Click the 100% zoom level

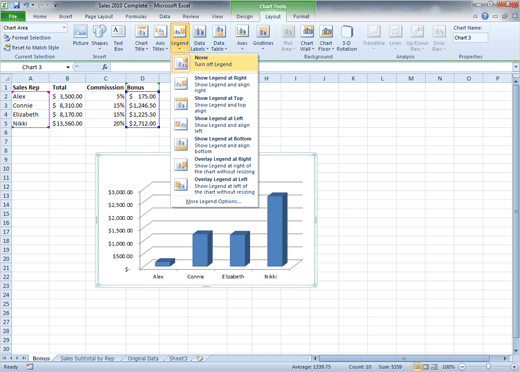pos(448,367)
